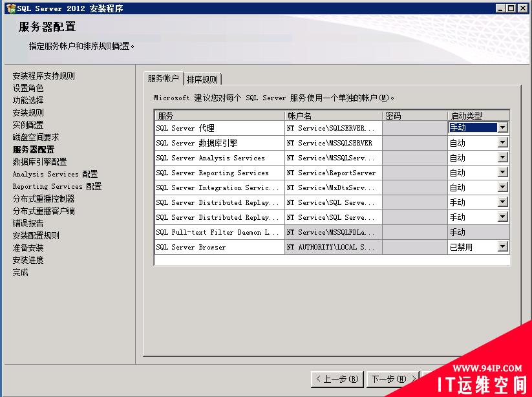Expand startup type for SQL Server Analysis Services
The image size is (532, 397).
point(502,158)
